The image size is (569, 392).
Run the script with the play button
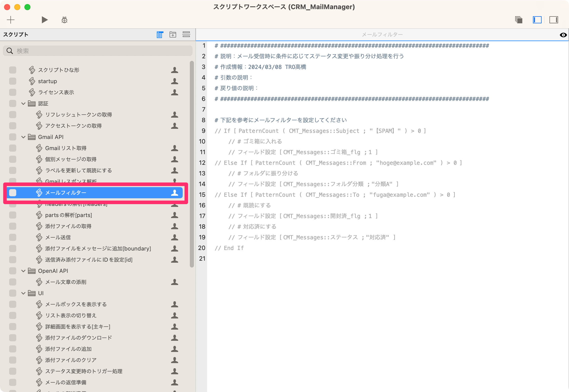pyautogui.click(x=45, y=20)
